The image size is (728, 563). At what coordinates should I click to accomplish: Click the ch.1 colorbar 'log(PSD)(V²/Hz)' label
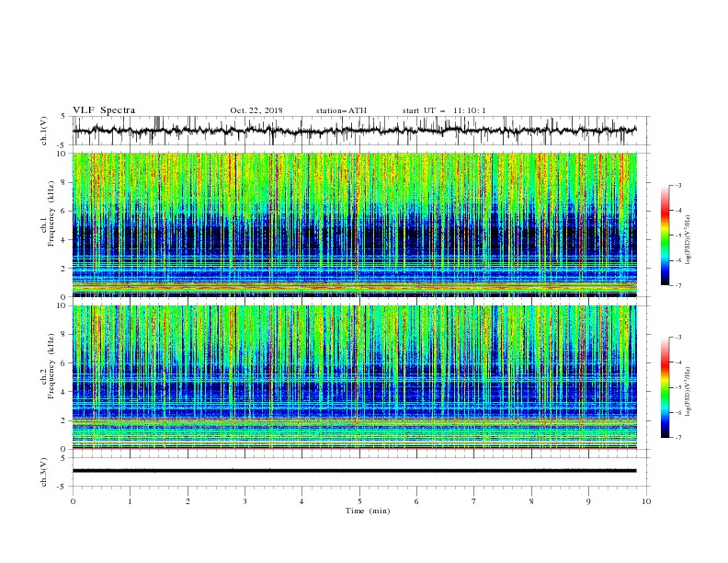(689, 240)
